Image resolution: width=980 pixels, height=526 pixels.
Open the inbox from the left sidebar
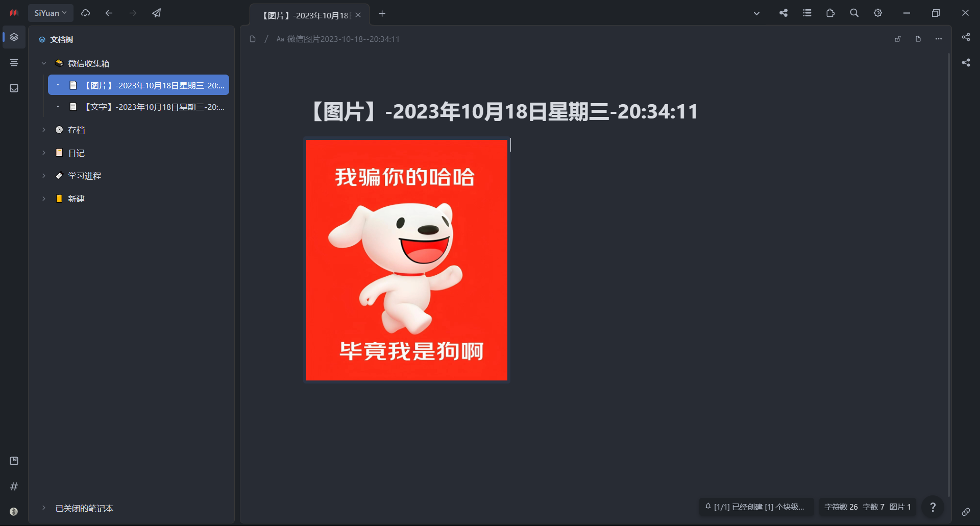[x=14, y=88]
